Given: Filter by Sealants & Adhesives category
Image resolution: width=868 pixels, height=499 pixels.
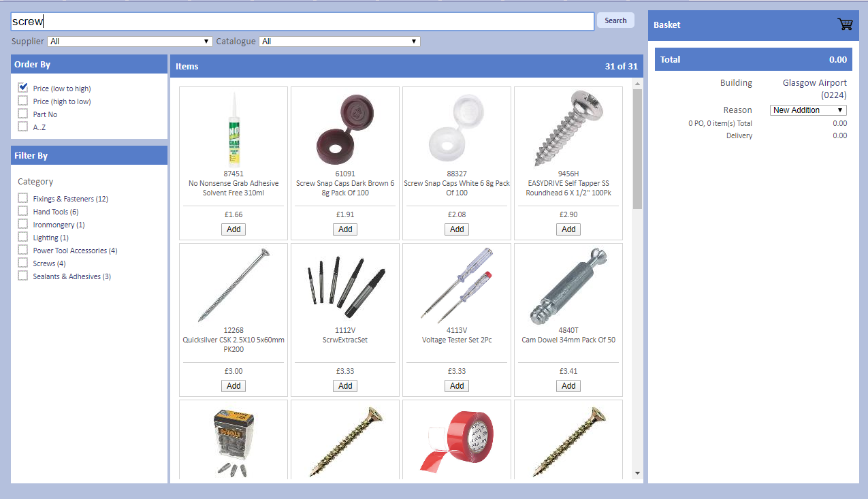Looking at the screenshot, I should [23, 276].
